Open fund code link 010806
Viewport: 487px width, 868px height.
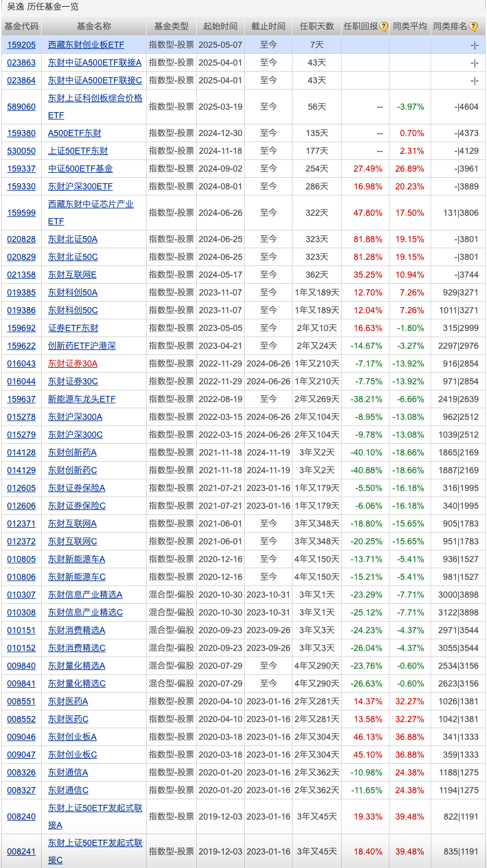point(21,577)
